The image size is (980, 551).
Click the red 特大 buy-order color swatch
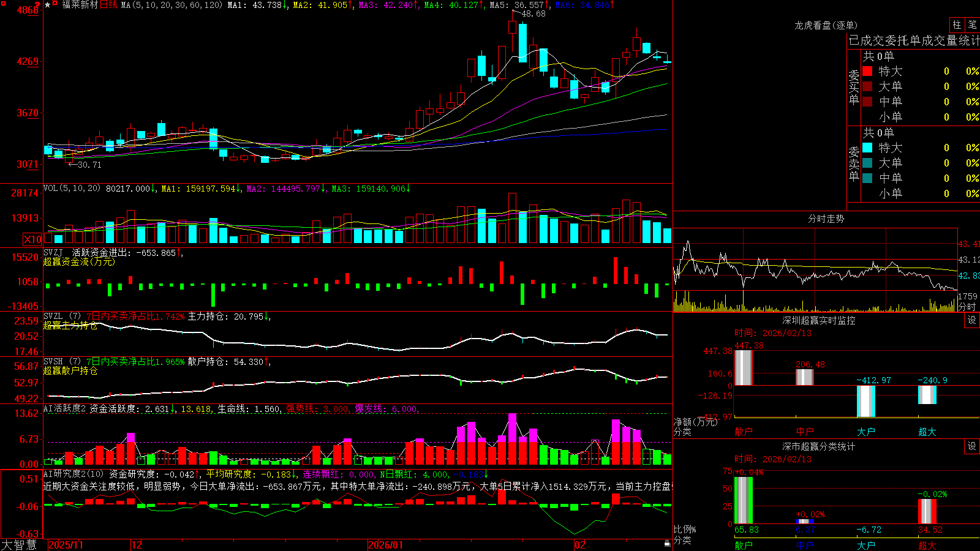pyautogui.click(x=867, y=71)
